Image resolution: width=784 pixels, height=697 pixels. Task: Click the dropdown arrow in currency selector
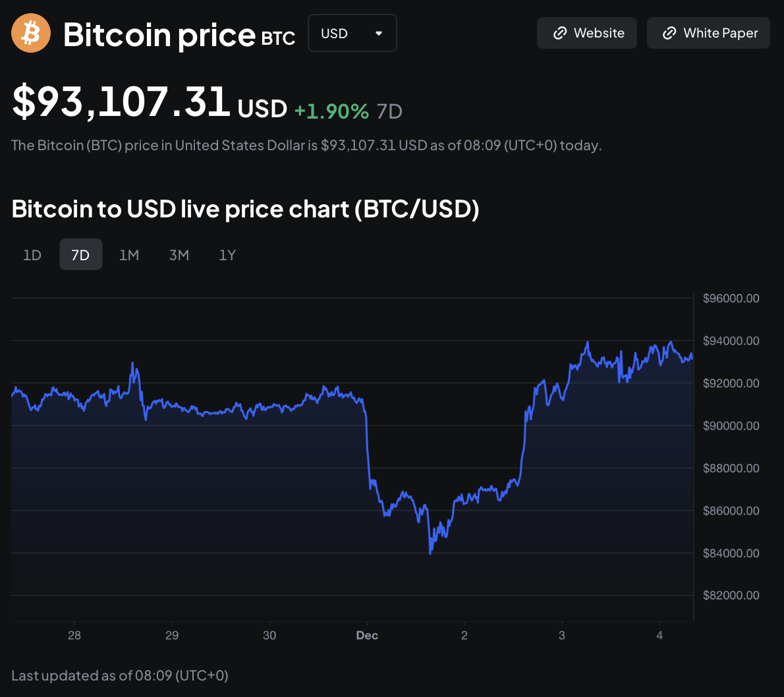379,33
